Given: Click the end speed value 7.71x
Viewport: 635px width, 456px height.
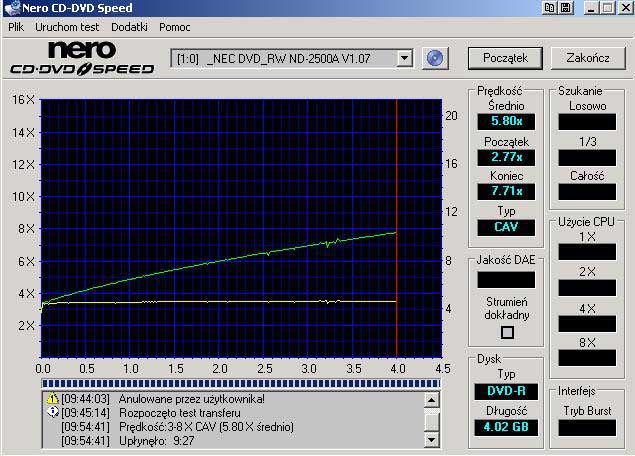Looking at the screenshot, I should 506,191.
